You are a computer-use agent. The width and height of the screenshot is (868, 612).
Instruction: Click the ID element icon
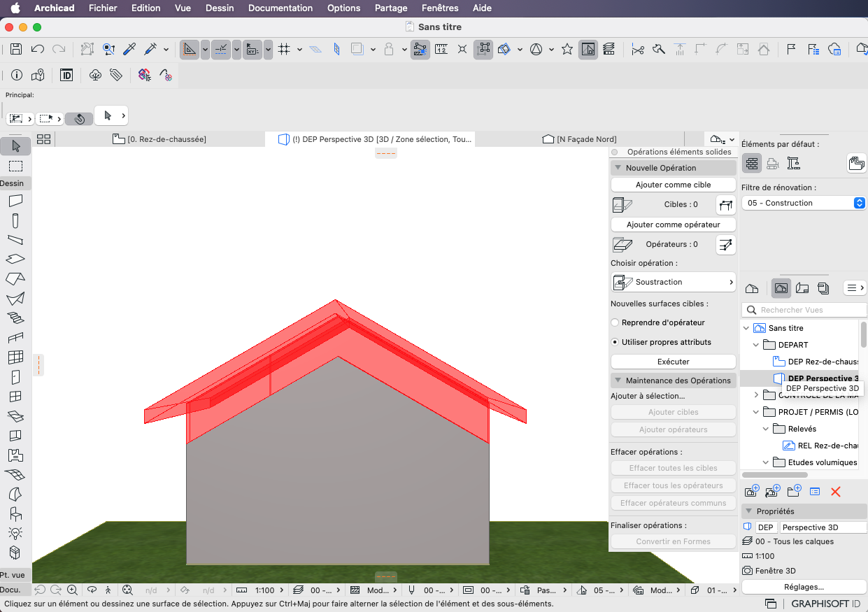click(x=66, y=75)
